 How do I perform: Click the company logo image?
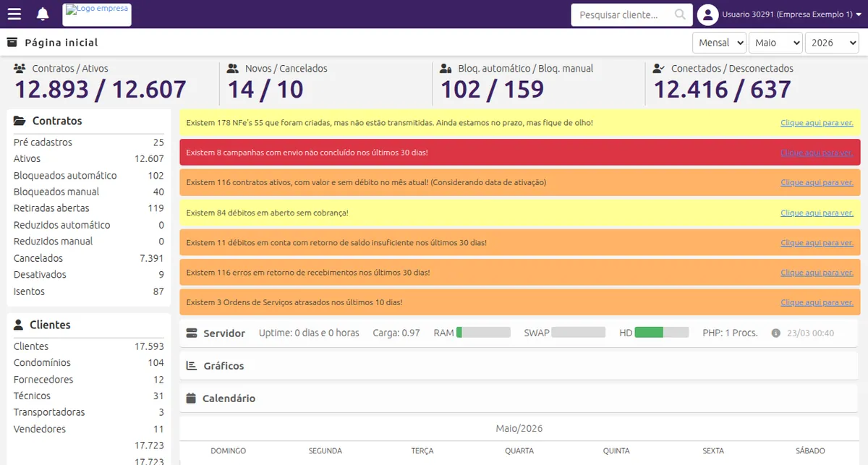(97, 14)
